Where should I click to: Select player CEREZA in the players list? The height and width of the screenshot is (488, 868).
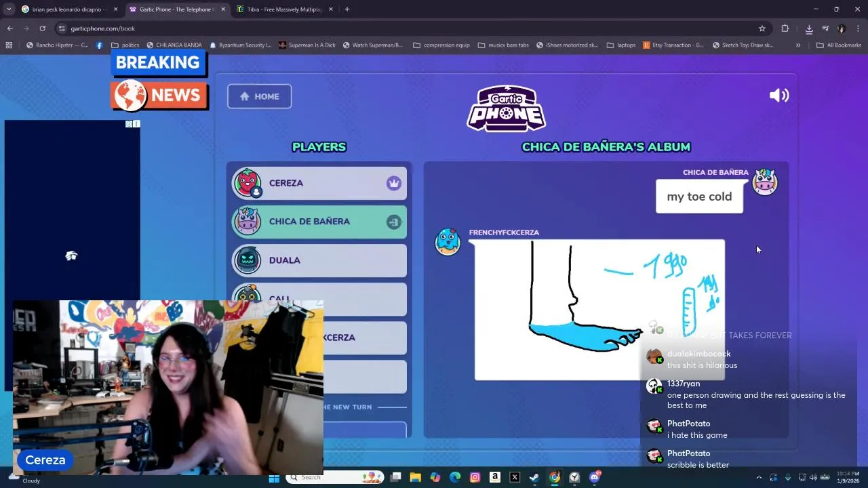click(x=319, y=183)
